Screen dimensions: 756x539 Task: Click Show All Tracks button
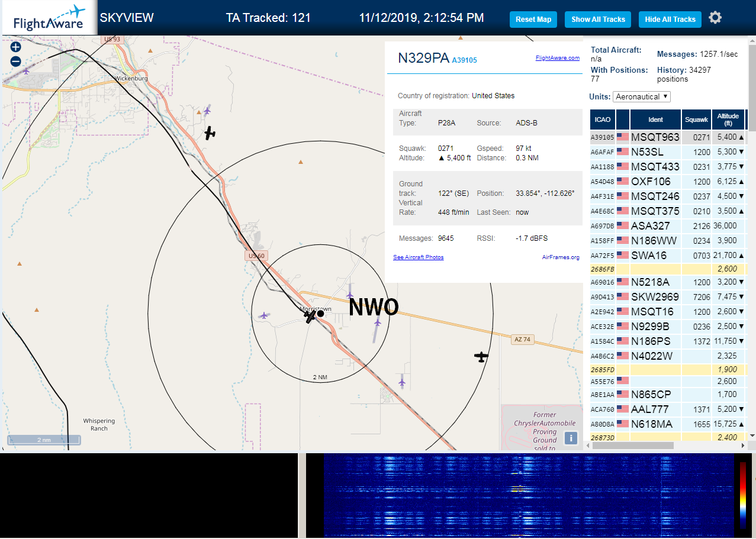coord(598,20)
